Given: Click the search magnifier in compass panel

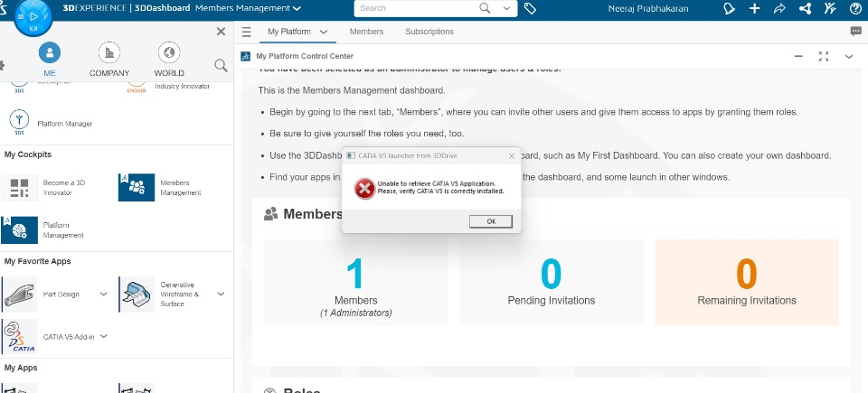Looking at the screenshot, I should (x=221, y=66).
